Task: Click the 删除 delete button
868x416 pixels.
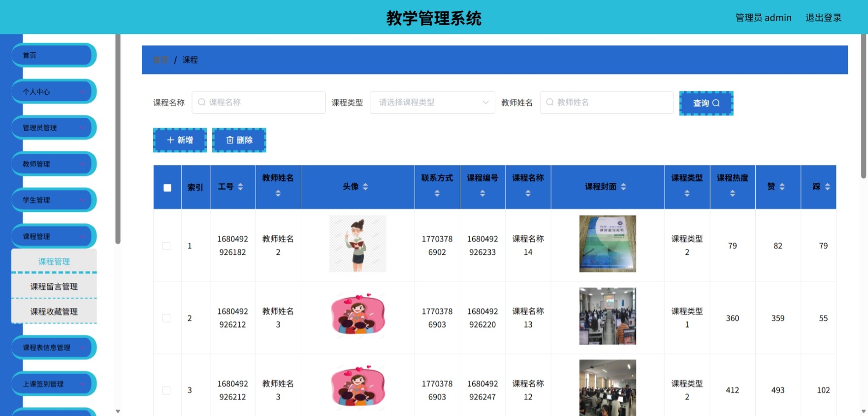Action: coord(239,140)
